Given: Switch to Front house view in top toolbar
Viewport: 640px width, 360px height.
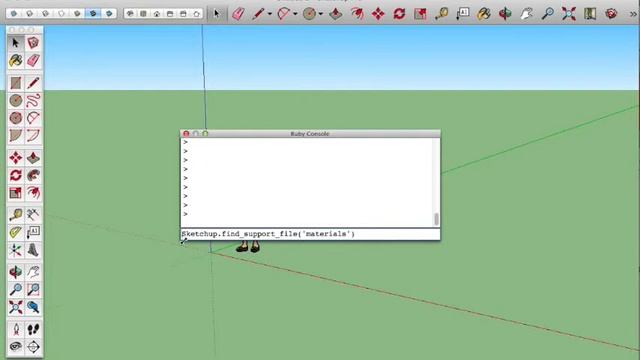Looking at the screenshot, I should (x=157, y=14).
